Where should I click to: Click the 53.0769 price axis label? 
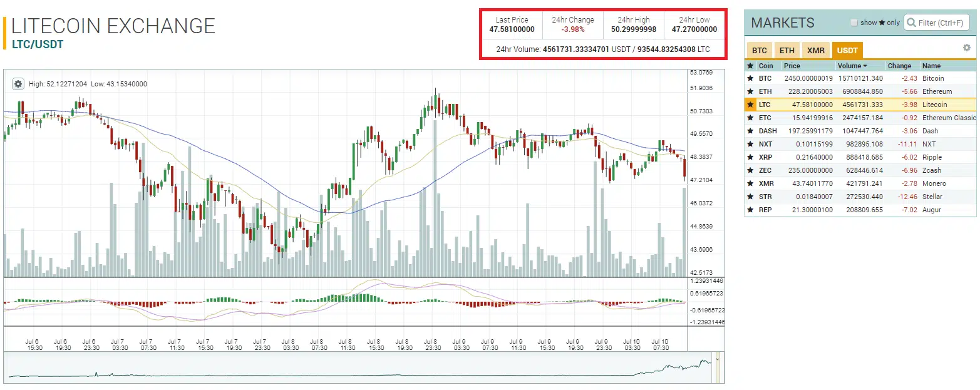tap(701, 73)
